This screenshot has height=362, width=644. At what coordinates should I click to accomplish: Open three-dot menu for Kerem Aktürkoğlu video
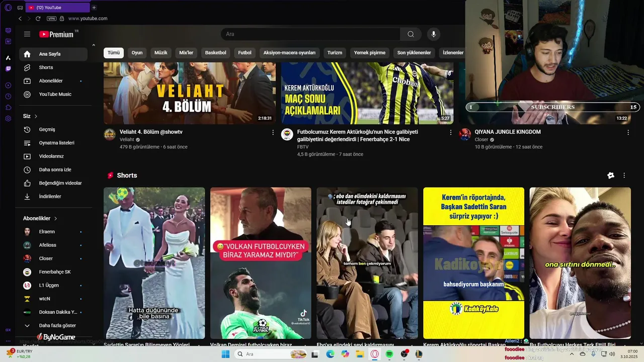click(x=451, y=132)
